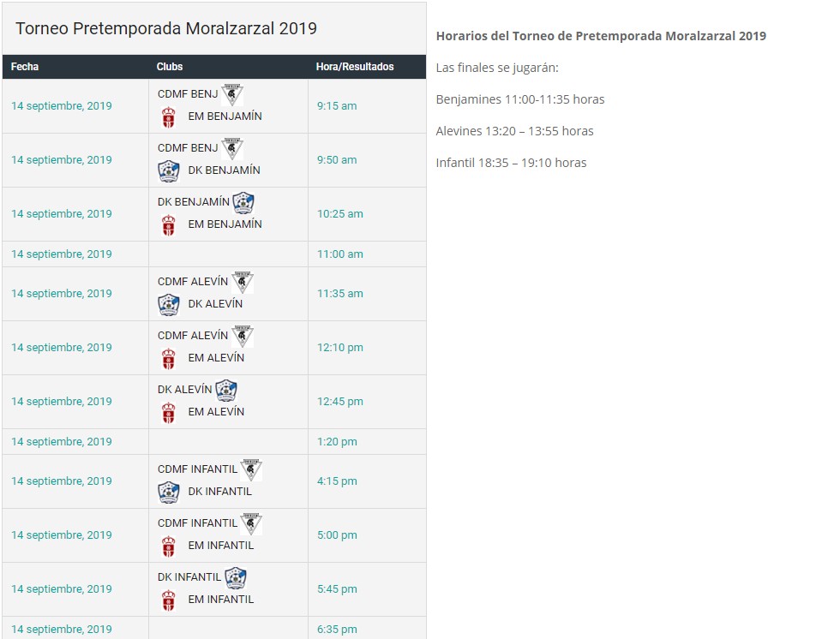Sort by Hora/Resultados column header
The image size is (840, 639).
(x=355, y=67)
